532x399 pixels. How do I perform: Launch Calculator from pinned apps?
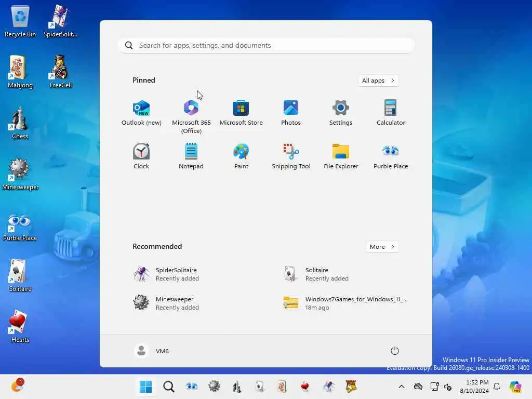pyautogui.click(x=391, y=113)
